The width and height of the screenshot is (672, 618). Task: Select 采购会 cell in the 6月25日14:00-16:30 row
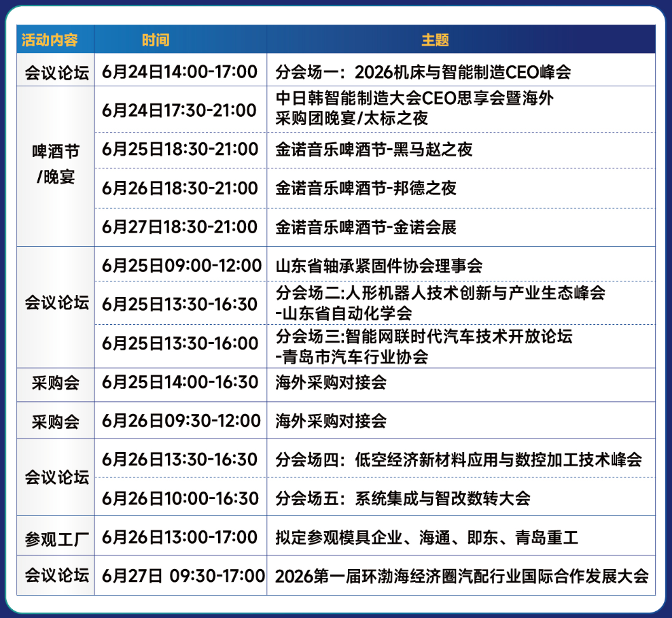[x=55, y=385]
